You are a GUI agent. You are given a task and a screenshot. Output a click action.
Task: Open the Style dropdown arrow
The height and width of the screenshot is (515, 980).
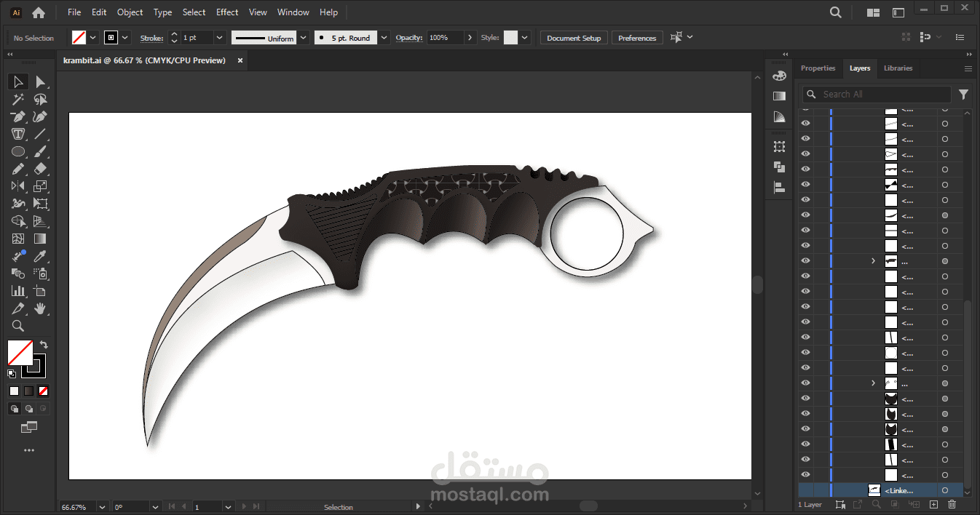[525, 38]
